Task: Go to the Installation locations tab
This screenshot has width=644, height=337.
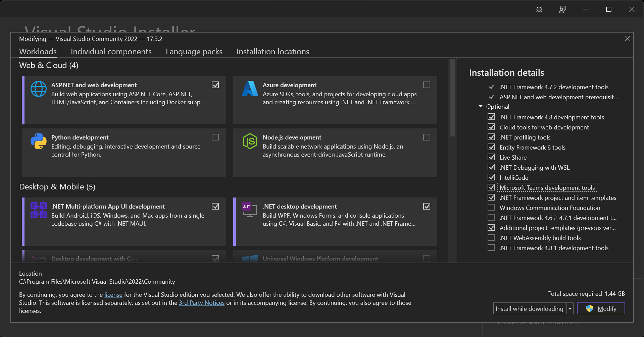Action: point(273,52)
